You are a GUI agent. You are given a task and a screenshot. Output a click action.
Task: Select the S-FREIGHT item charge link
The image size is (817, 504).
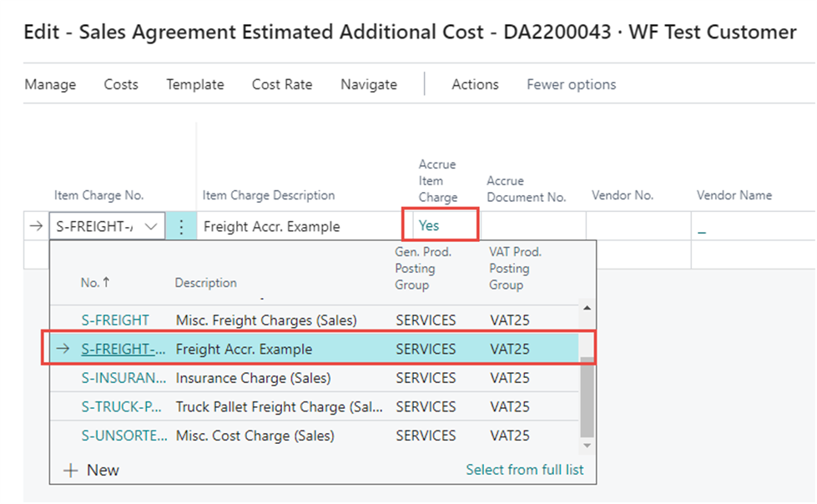115,320
